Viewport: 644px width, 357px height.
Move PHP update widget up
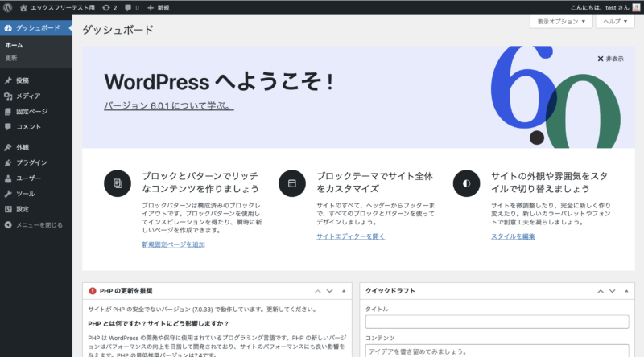pos(317,291)
